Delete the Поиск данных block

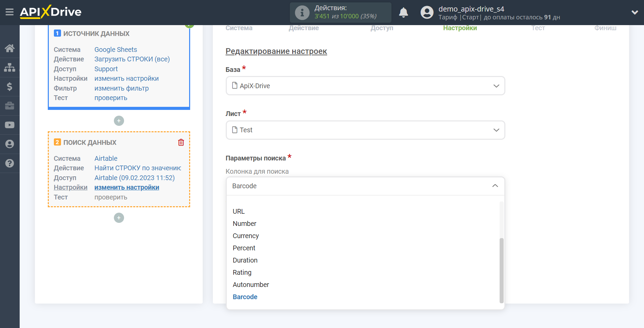tap(181, 142)
